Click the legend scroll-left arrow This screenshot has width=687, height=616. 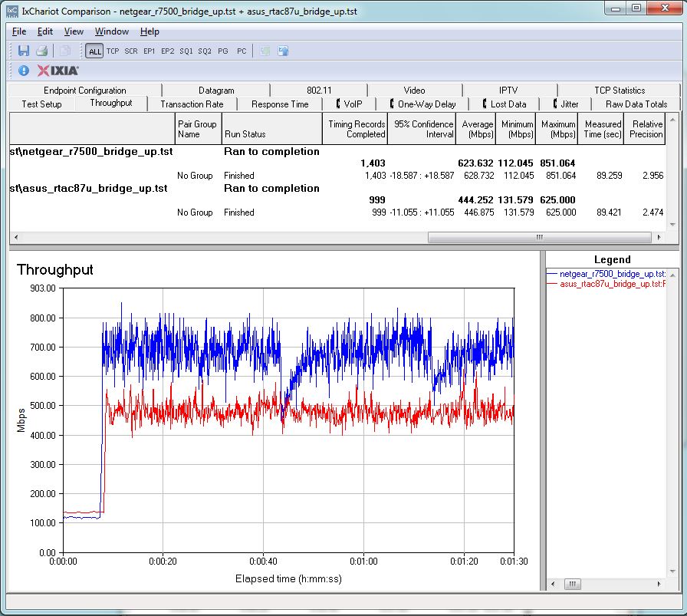[x=553, y=584]
